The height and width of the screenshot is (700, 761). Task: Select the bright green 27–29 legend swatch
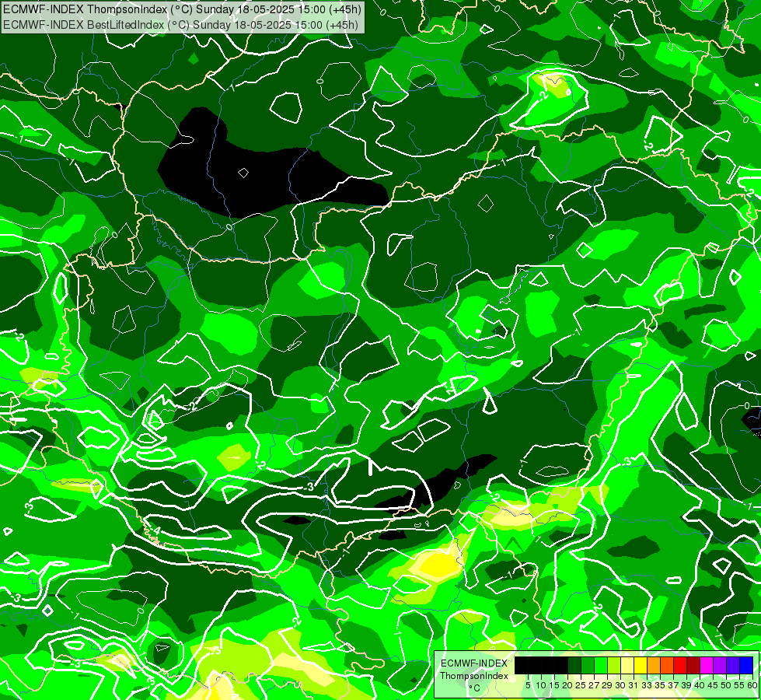pos(601,665)
